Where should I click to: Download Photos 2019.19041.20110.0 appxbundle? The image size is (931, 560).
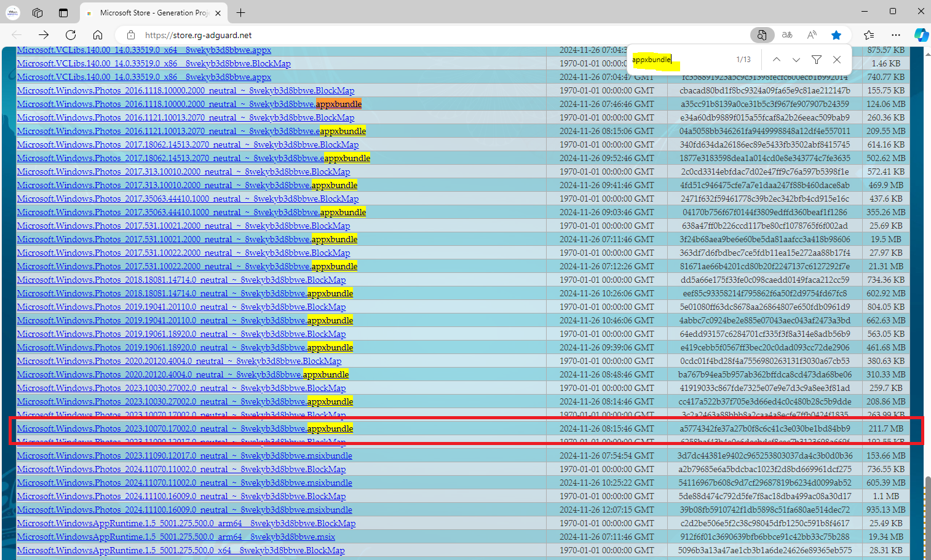(x=185, y=320)
